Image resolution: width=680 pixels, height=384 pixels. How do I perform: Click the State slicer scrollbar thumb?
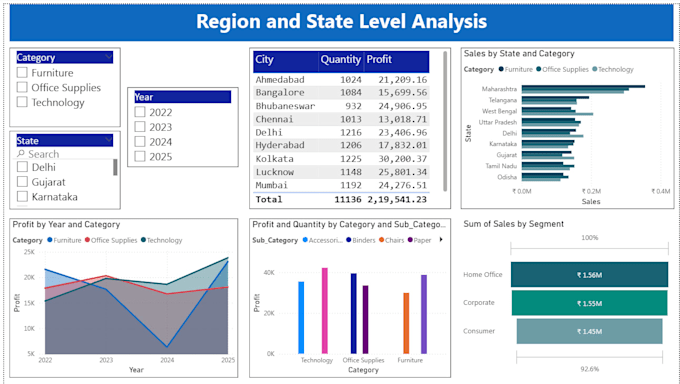[115, 167]
